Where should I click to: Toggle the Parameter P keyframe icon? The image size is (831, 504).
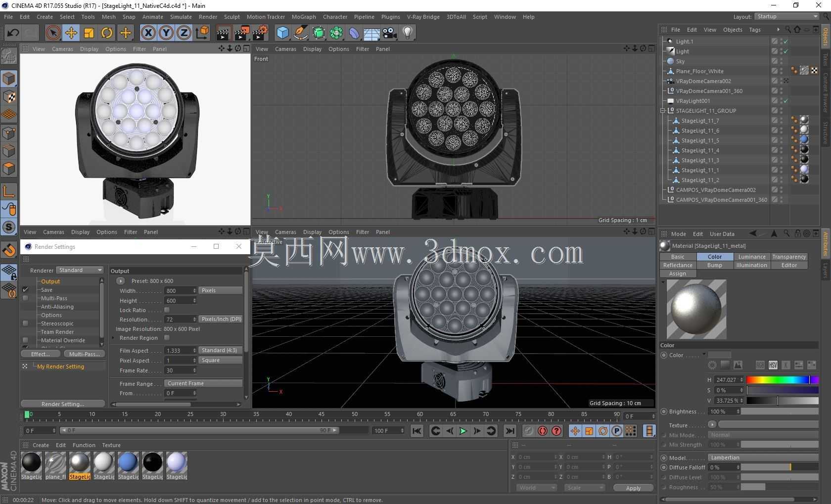click(617, 431)
